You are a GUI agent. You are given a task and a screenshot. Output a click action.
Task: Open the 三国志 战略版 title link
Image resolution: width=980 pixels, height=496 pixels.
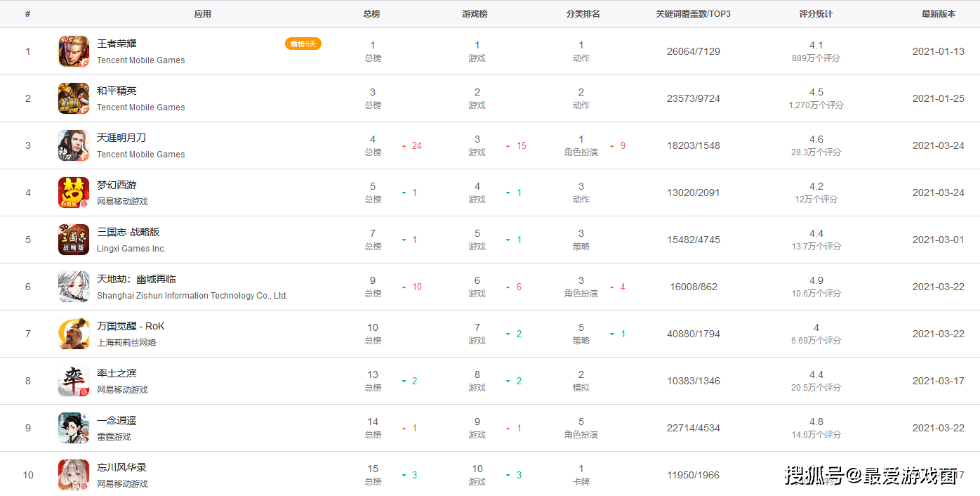pyautogui.click(x=128, y=233)
